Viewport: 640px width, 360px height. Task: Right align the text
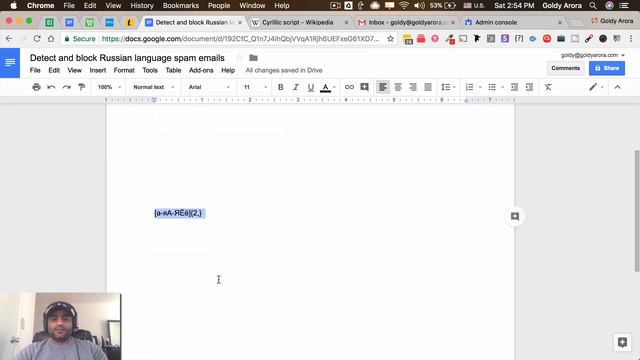pyautogui.click(x=413, y=87)
